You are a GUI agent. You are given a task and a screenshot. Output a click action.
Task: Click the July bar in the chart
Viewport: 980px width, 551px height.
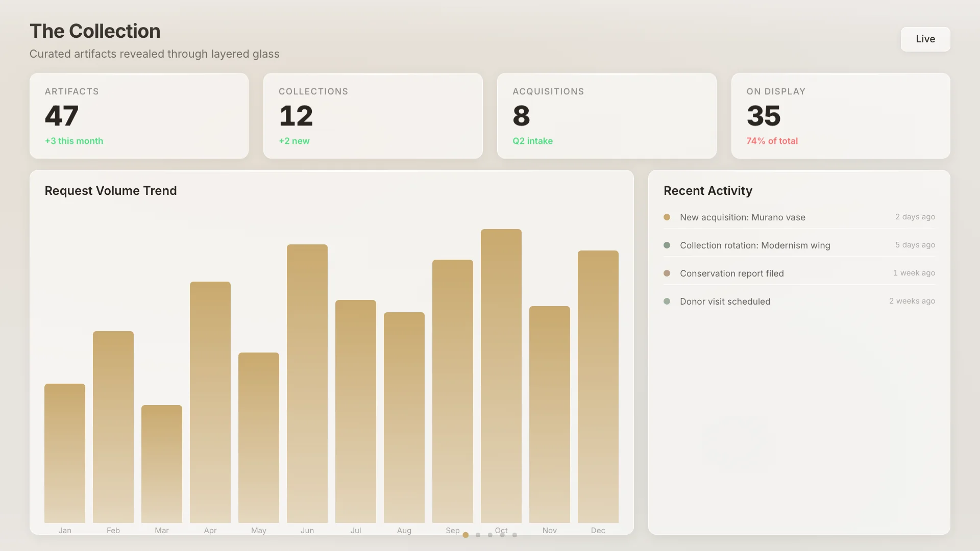(x=356, y=411)
